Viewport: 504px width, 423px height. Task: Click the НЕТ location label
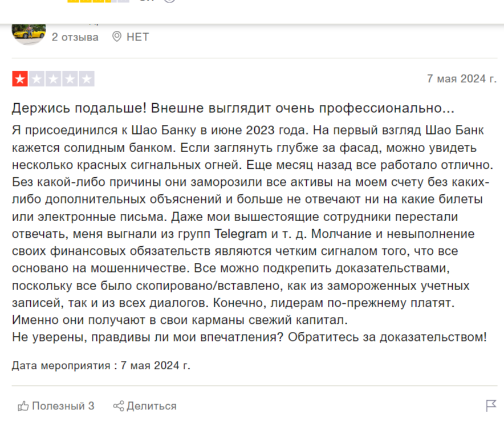[139, 37]
